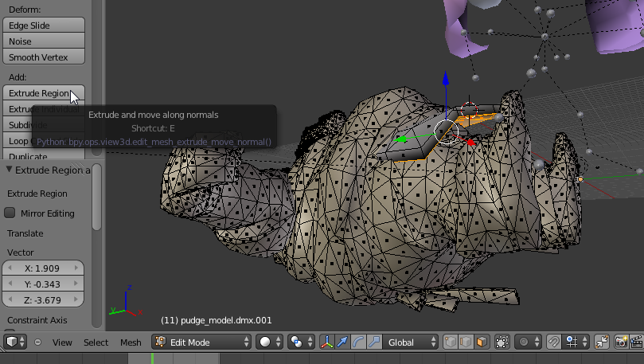Click the blue Z axis manipulator arrow
The image size is (644, 364).
tap(446, 79)
